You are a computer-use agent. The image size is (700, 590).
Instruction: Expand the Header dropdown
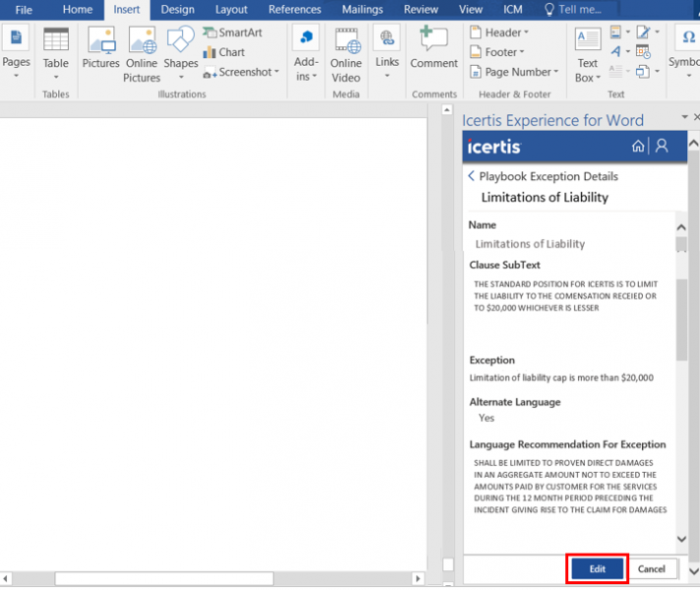pyautogui.click(x=499, y=32)
